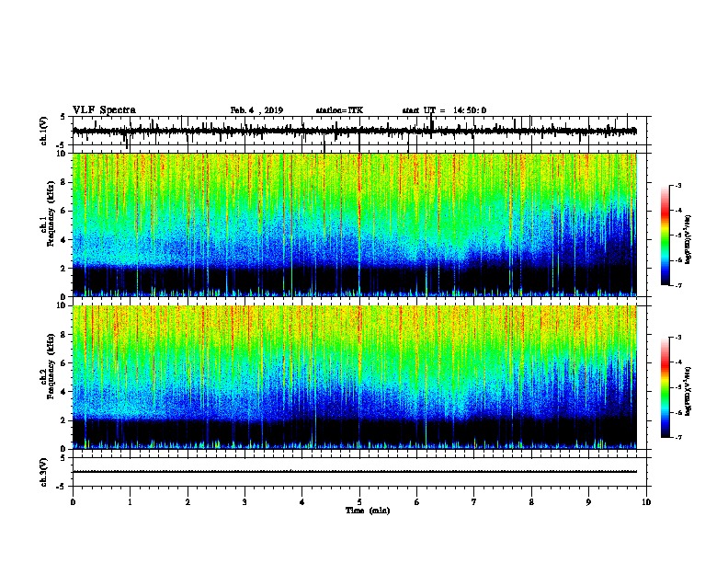Image resolution: width=728 pixels, height=563 pixels.
Task: Click the "8" kHz tick on ch.1 frequency axis
Action: pyautogui.click(x=64, y=182)
